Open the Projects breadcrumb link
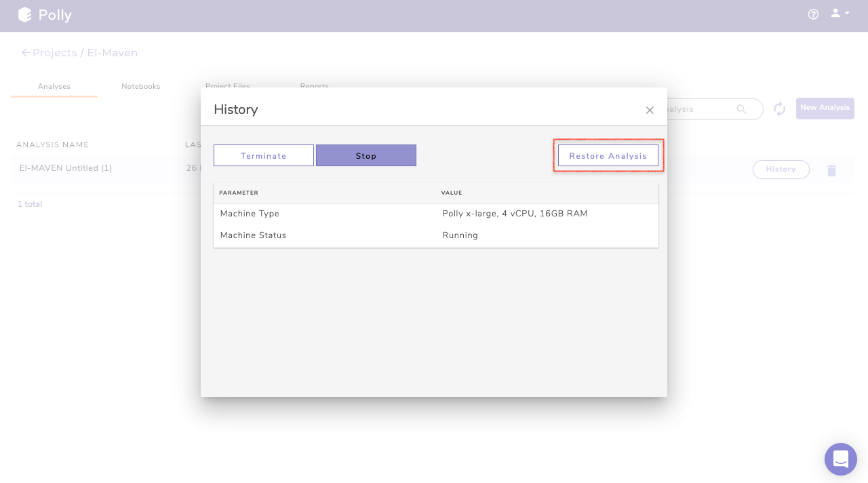The width and height of the screenshot is (868, 483). coord(54,52)
